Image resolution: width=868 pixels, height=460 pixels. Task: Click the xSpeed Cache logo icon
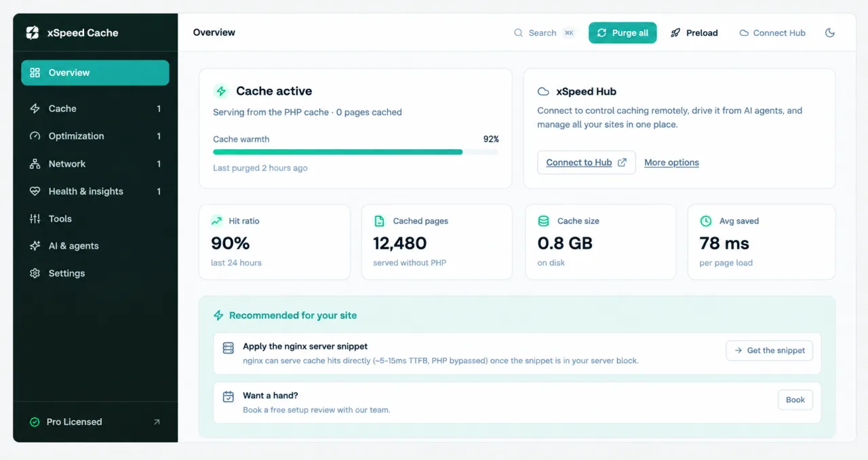pos(33,33)
